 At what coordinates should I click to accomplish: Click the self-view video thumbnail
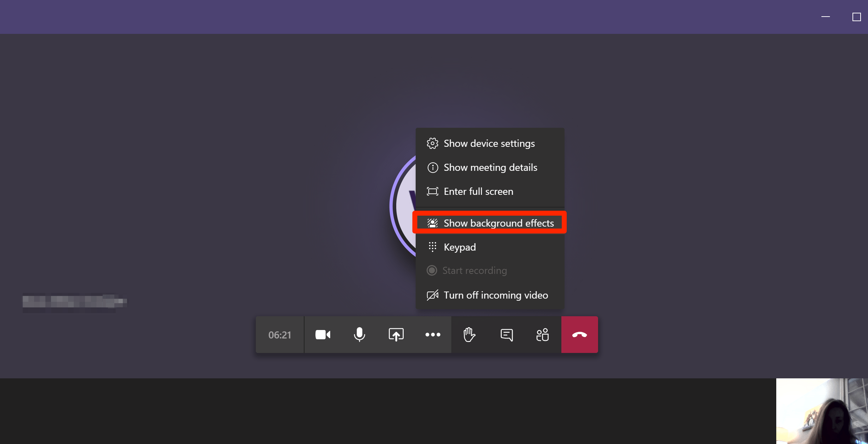821,411
